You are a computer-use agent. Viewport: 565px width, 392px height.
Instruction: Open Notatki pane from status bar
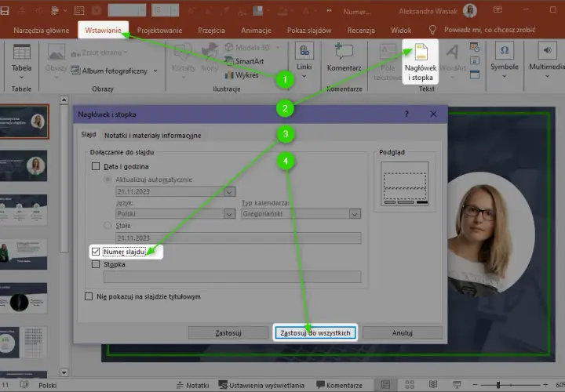[193, 385]
